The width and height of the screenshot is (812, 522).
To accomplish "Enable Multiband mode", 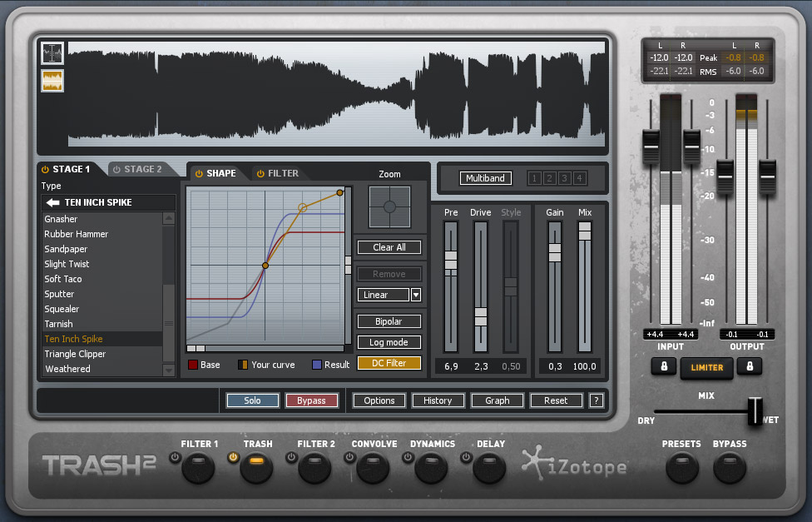I will click(x=485, y=178).
